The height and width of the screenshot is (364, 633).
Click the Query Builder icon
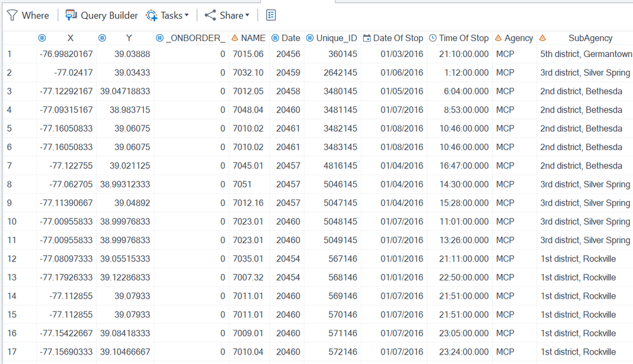click(x=71, y=15)
